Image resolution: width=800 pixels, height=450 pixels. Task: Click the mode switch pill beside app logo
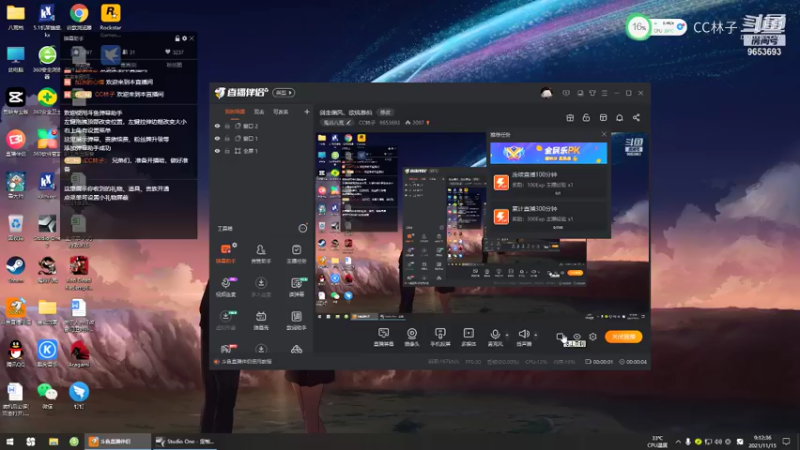click(x=284, y=93)
